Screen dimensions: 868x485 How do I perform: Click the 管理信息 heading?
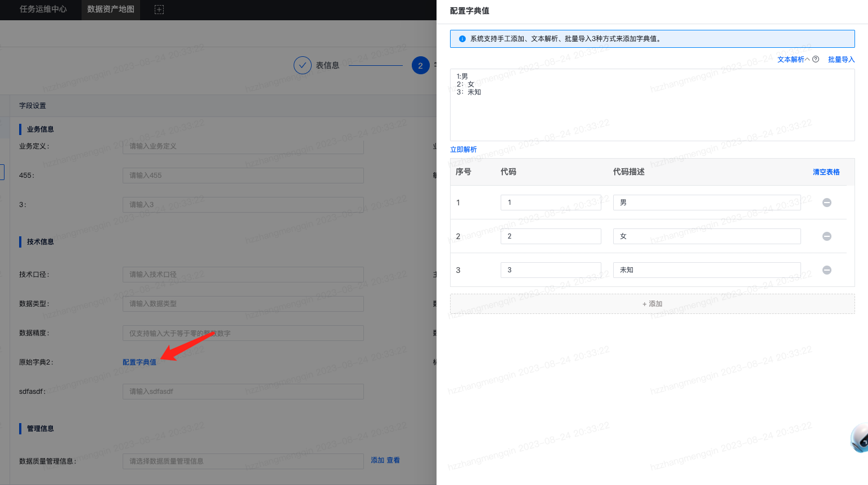(x=41, y=429)
